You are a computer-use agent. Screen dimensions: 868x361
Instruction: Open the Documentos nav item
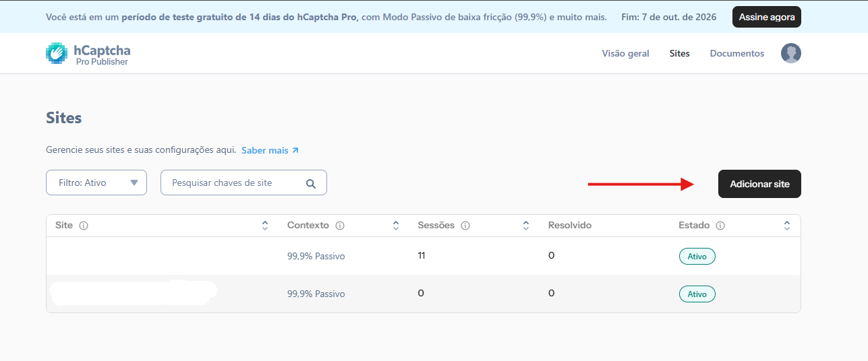[x=737, y=53]
